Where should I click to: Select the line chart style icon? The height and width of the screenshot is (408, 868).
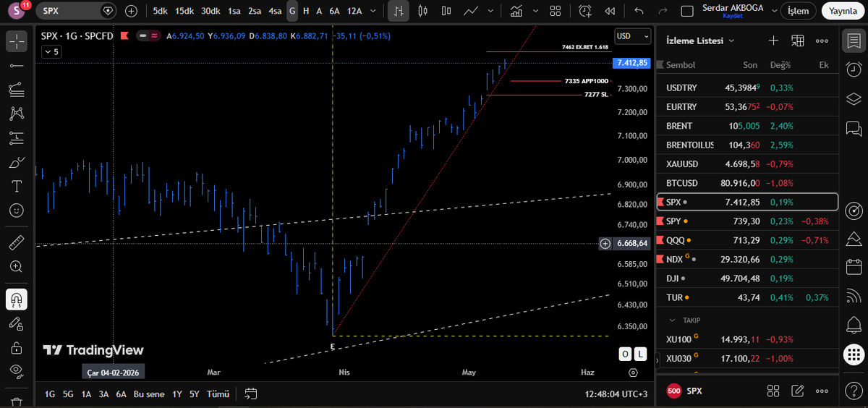pyautogui.click(x=472, y=11)
